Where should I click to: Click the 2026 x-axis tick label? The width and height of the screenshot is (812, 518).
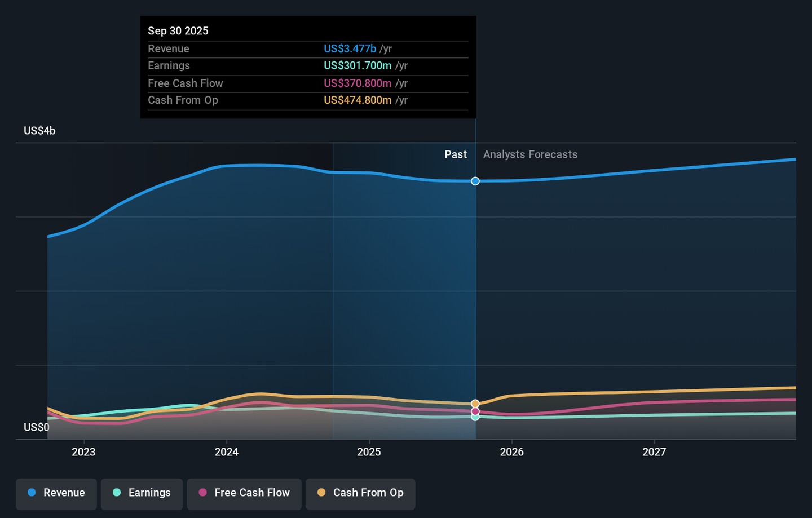[511, 452]
